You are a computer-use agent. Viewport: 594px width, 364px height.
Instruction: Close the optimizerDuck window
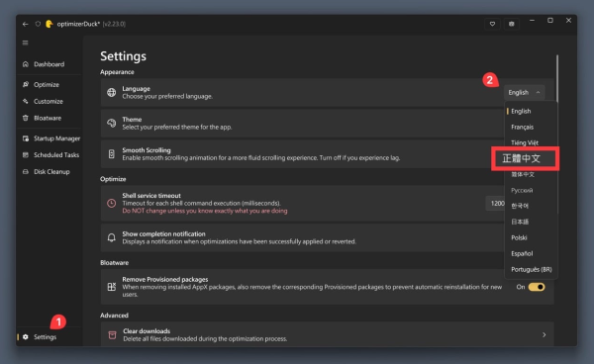click(568, 21)
